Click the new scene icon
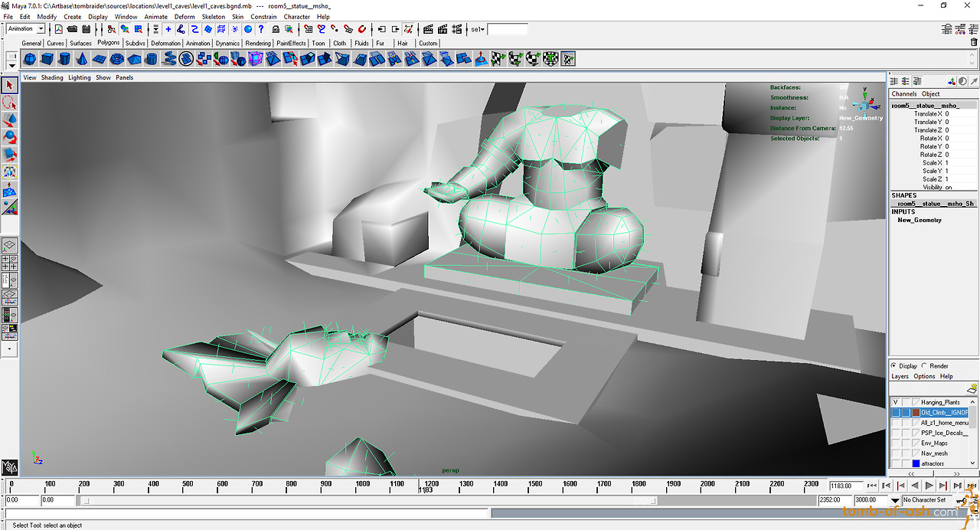The width and height of the screenshot is (980, 530). [x=58, y=29]
